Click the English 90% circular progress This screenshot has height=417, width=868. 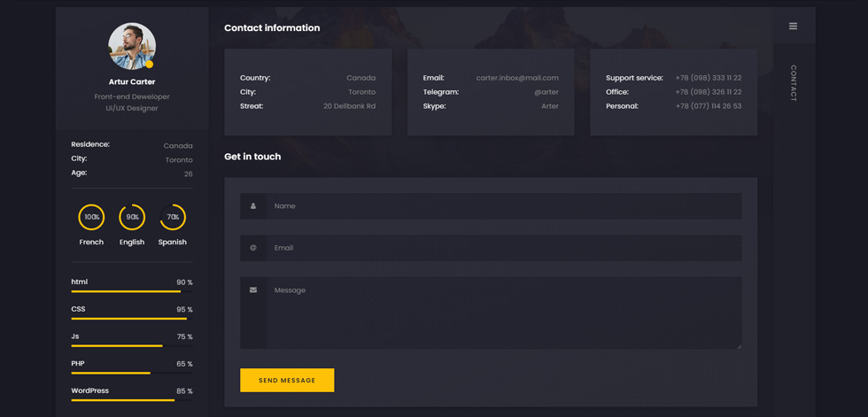tap(132, 217)
